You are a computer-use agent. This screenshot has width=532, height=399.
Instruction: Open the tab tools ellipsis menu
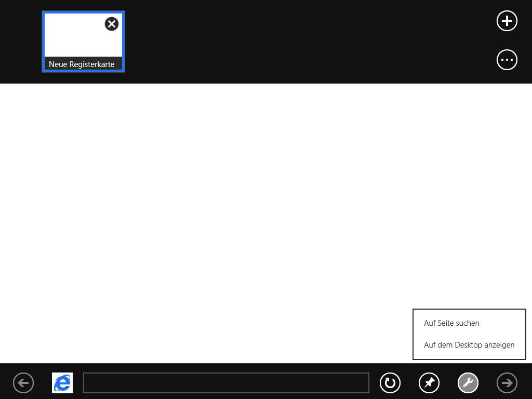point(507,60)
